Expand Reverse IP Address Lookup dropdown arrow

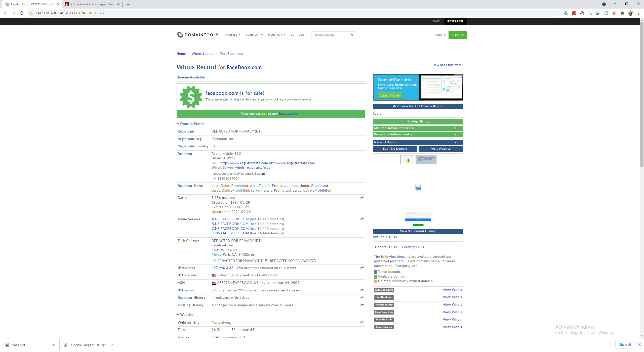(455, 134)
